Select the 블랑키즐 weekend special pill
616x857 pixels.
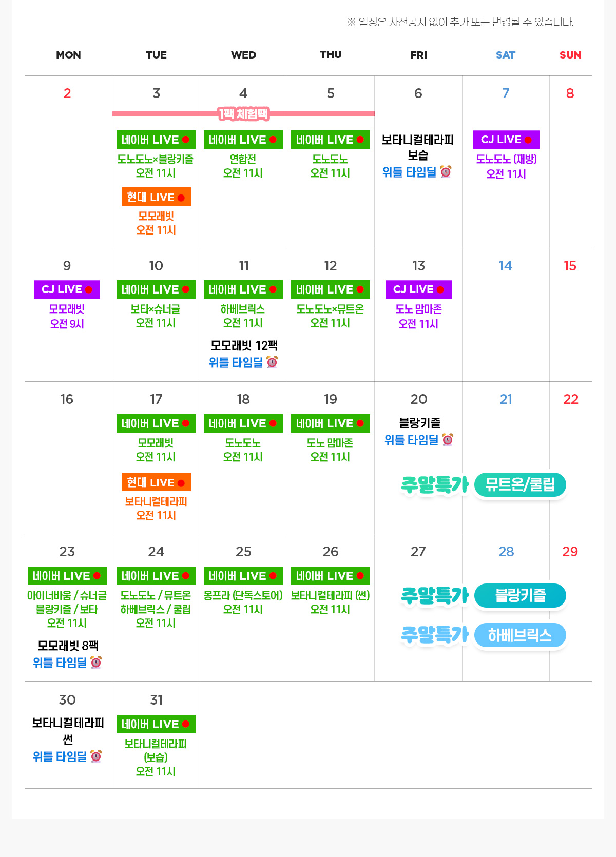click(x=520, y=596)
